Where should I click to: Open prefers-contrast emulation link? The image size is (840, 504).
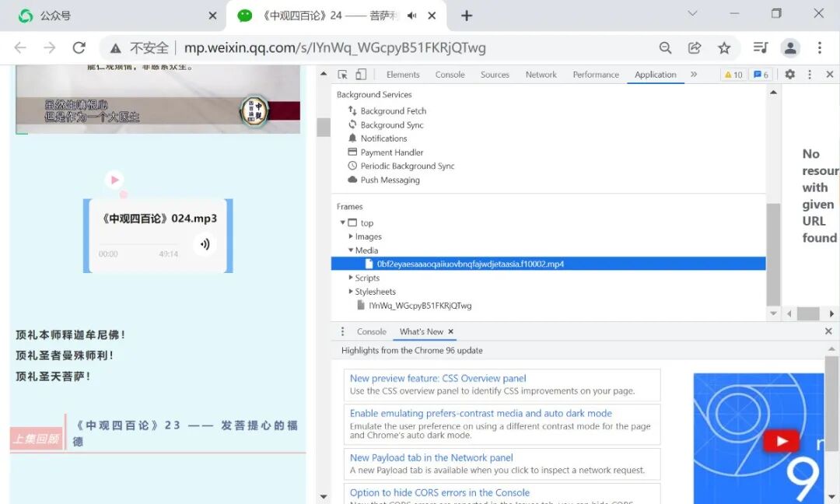481,413
